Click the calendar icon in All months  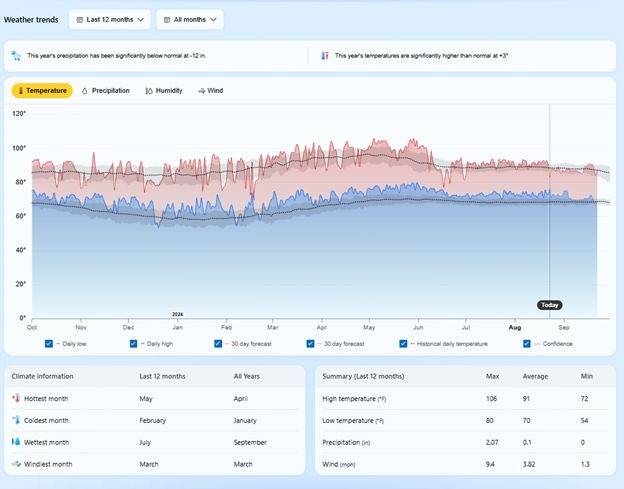(x=167, y=19)
